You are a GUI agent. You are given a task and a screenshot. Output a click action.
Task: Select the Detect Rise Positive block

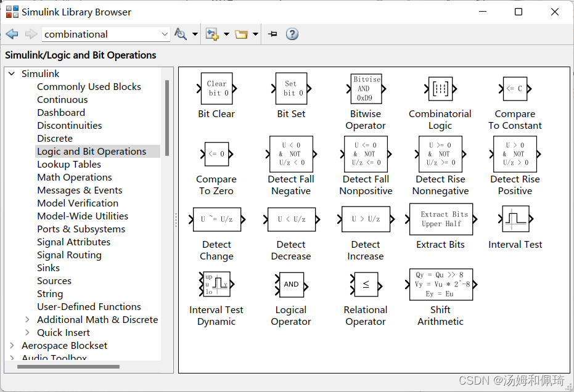point(515,154)
